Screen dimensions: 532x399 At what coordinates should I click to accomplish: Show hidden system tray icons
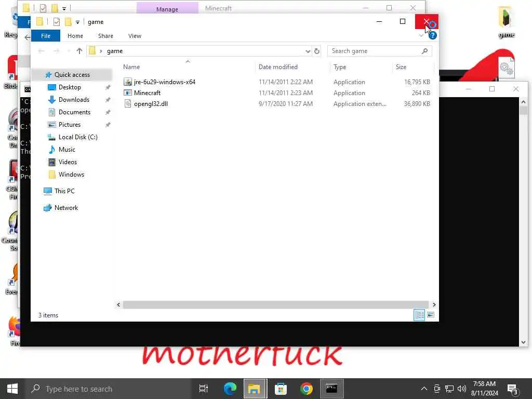pos(424,389)
